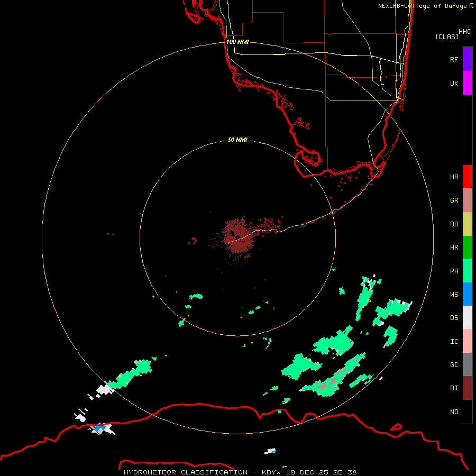Select the GR legend color block

pyautogui.click(x=467, y=200)
